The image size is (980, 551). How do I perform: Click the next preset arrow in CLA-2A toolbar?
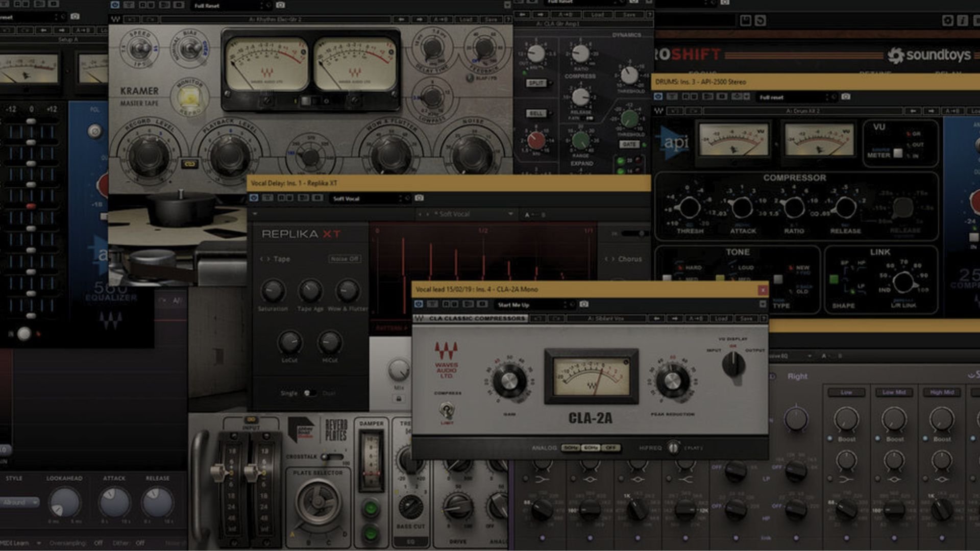pos(675,318)
